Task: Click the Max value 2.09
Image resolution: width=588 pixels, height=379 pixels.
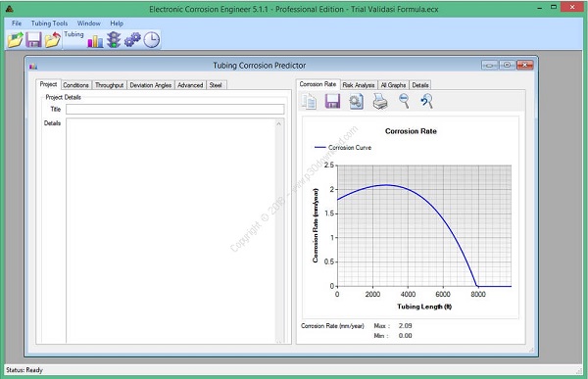Action: [x=405, y=326]
